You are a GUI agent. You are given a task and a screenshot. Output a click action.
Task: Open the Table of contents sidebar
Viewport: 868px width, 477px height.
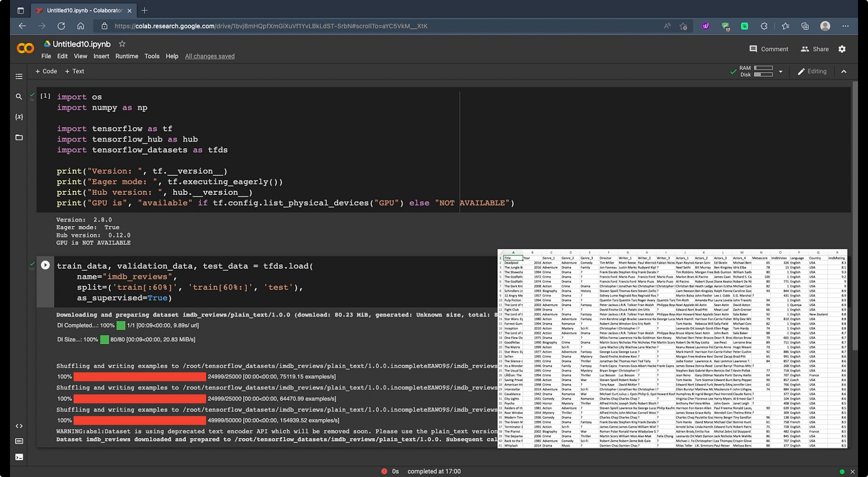tap(18, 76)
